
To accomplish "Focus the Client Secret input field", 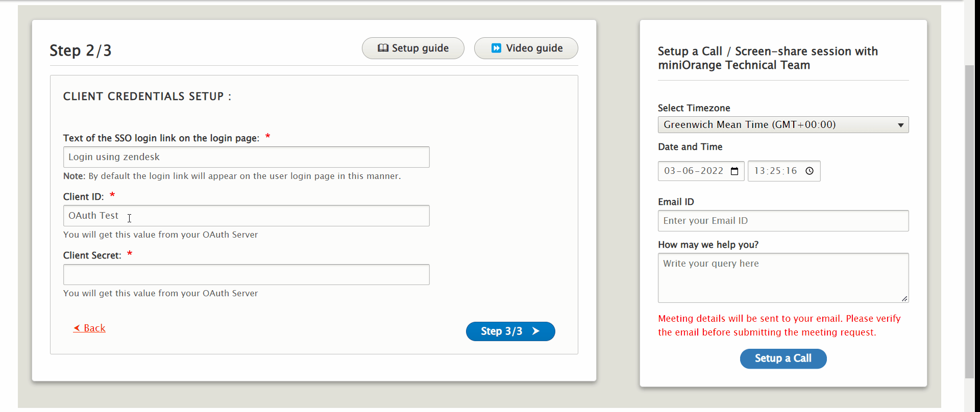I will 246,274.
